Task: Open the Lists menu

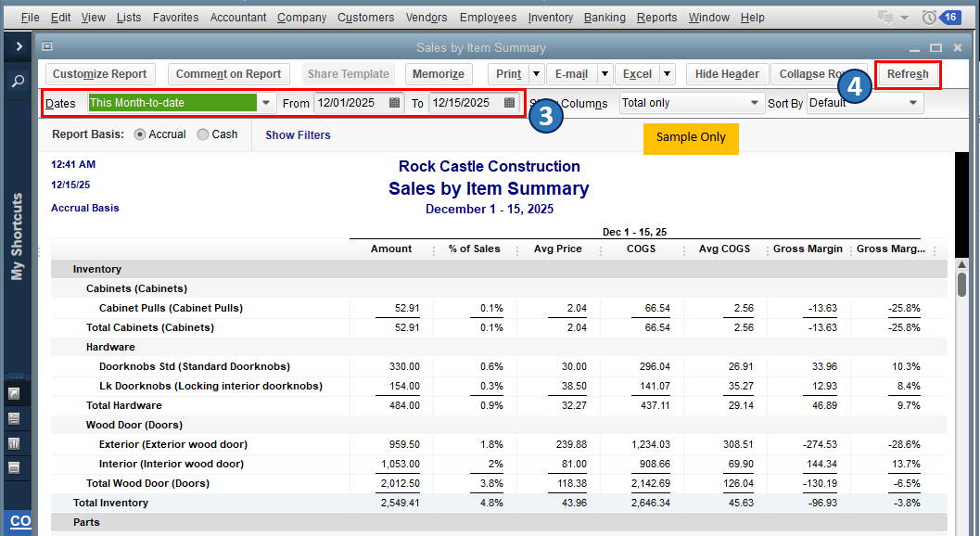Action: (129, 18)
